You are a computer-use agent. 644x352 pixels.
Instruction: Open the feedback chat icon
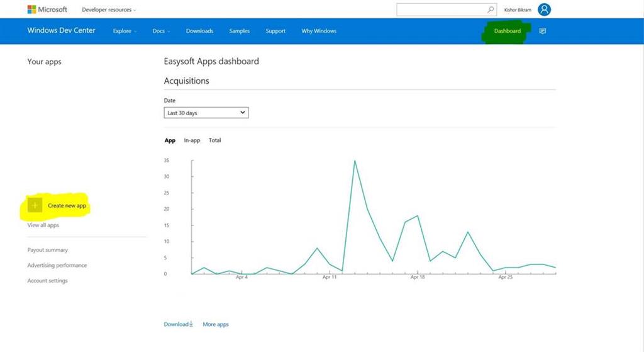point(543,31)
